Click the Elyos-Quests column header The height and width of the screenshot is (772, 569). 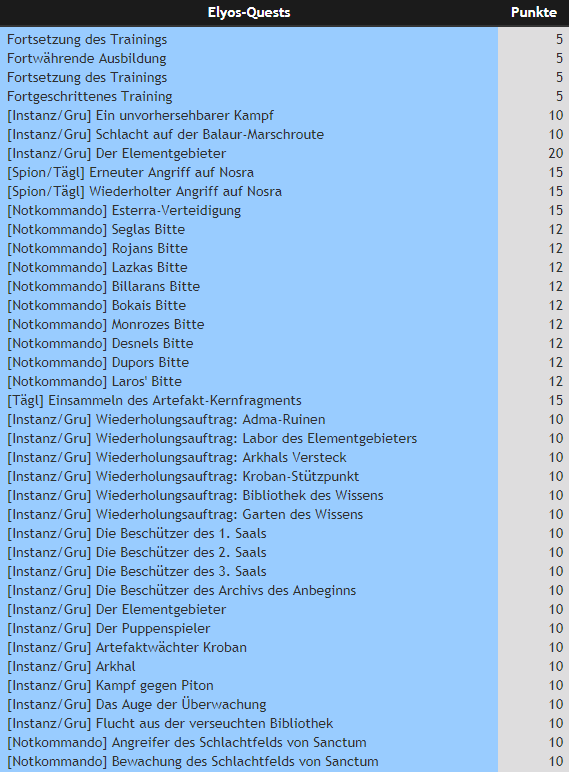coord(249,13)
